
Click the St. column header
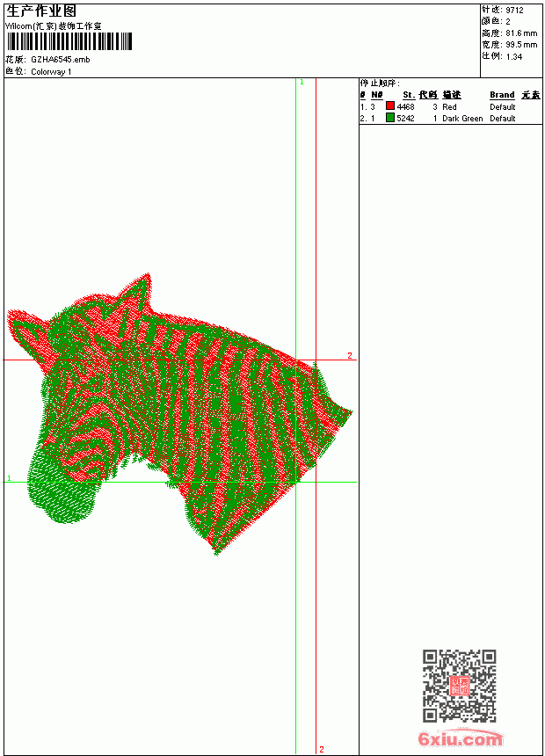[x=409, y=95]
